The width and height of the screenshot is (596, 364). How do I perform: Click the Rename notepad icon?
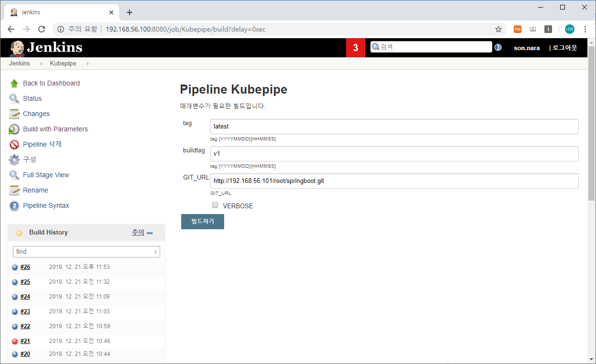tap(14, 190)
